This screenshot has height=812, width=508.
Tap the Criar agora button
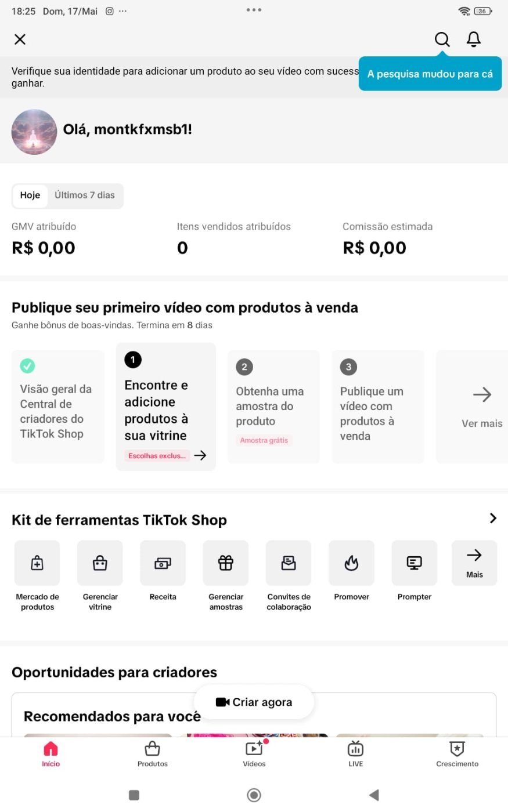click(254, 702)
